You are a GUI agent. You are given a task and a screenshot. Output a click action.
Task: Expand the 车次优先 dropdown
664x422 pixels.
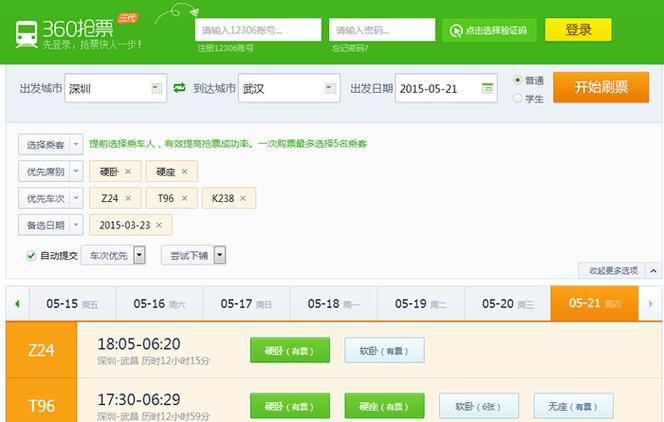(139, 256)
